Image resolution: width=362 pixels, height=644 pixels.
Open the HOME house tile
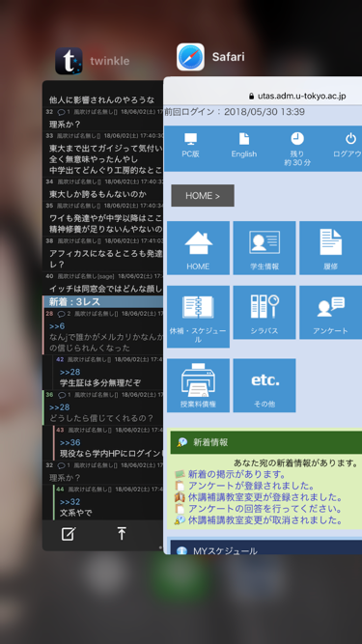tap(198, 248)
